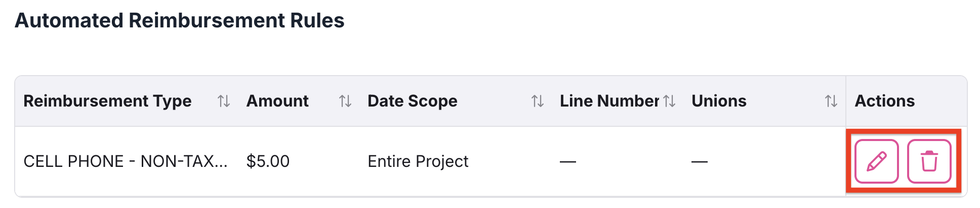Click the Entire Project date scope cell
This screenshot has height=208, width=980.
pos(418,161)
